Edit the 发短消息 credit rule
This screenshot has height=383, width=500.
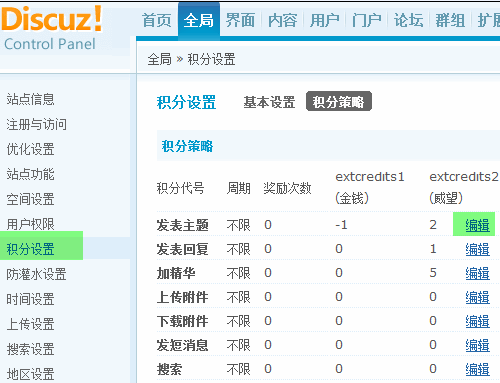[x=477, y=345]
